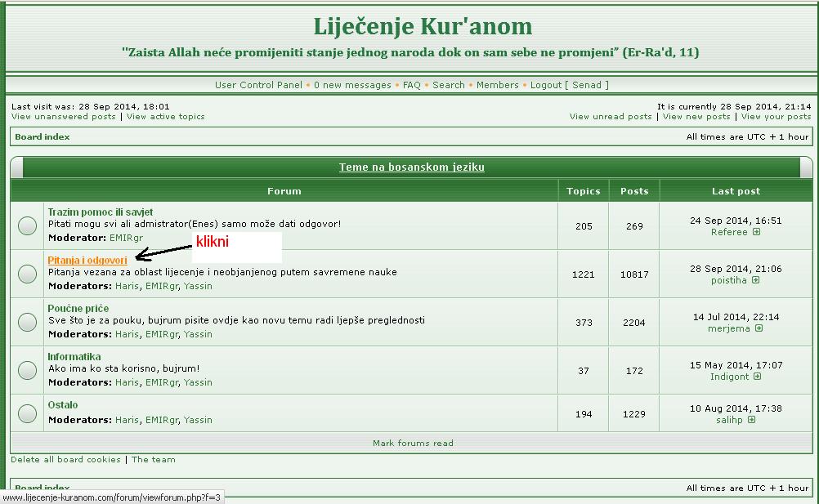Click forum status icon beside Trazim pomoc ili savjet
819x504 pixels.
(27, 225)
